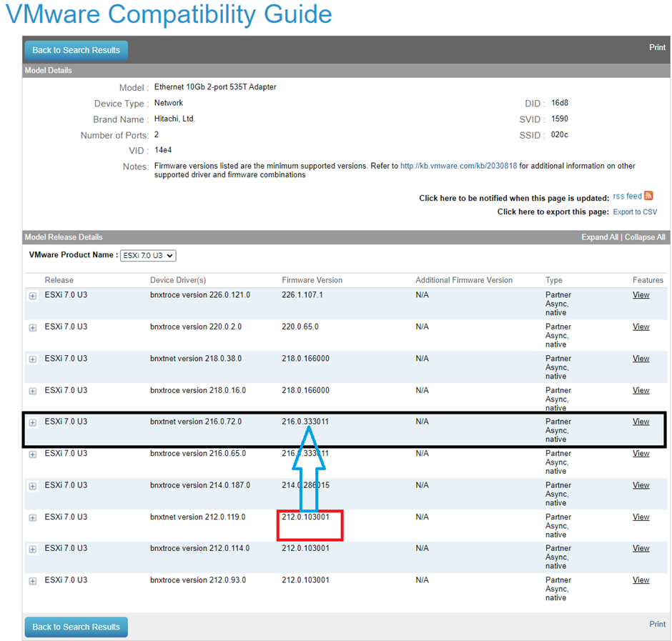Screen dimensions: 672x641
Task: Click the Export to CSV link
Action: pos(635,212)
